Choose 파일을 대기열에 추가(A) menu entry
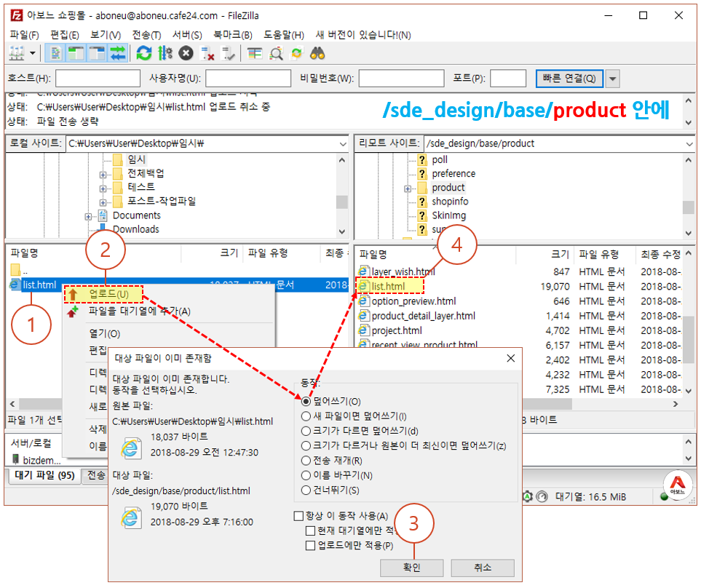 point(140,311)
